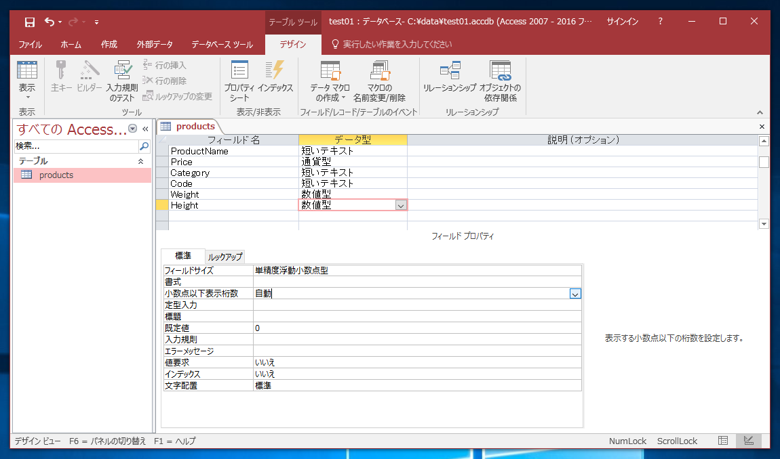This screenshot has width=780, height=459.
Task: Select the デザイン ribbon tab
Action: 293,44
